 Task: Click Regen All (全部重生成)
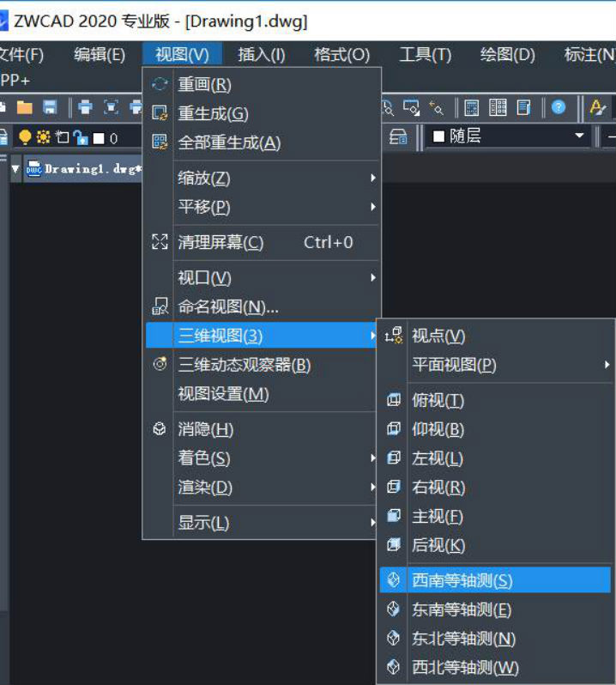pyautogui.click(x=229, y=142)
